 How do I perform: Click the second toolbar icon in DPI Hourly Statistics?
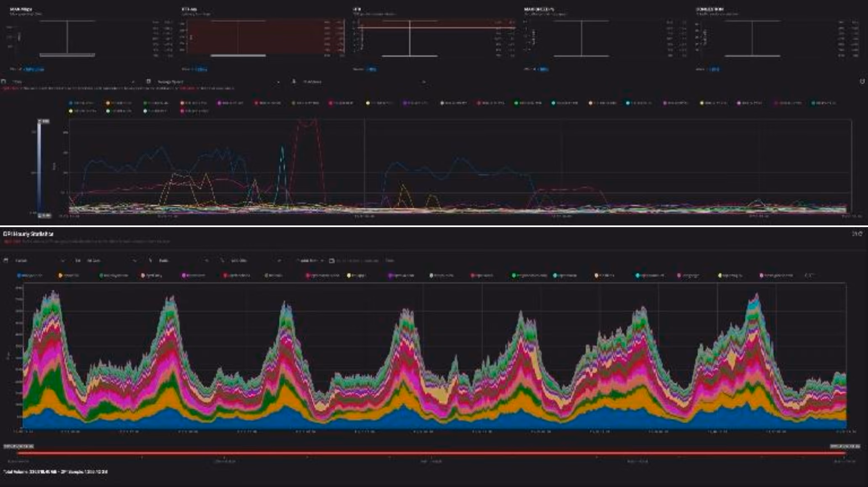point(78,260)
